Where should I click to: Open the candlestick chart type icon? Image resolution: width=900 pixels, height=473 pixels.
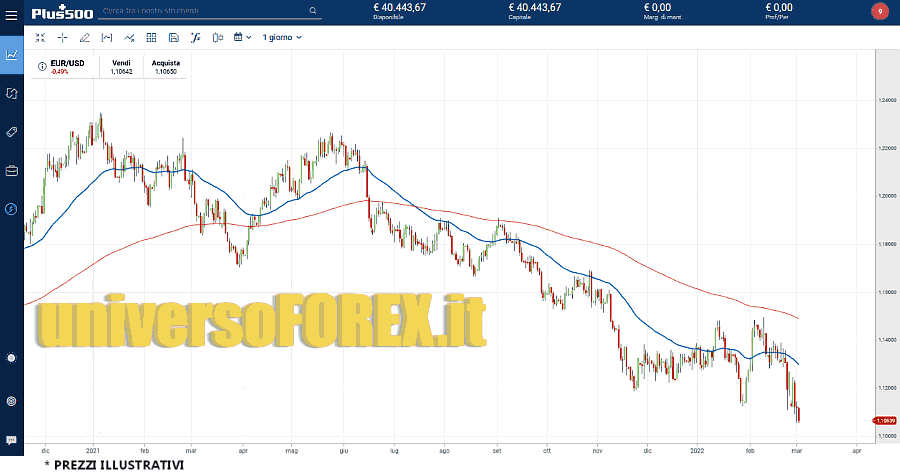click(217, 37)
